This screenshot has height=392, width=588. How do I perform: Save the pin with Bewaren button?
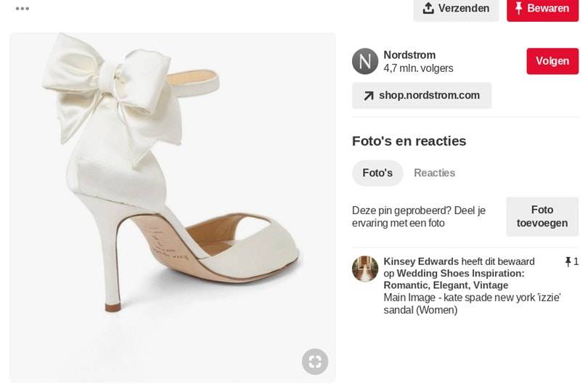coord(542,9)
